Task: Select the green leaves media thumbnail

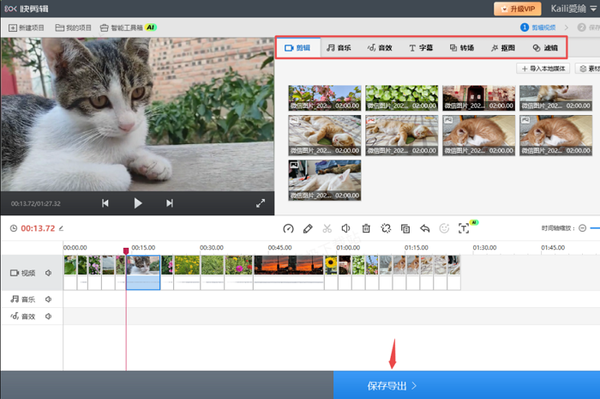Action: (x=402, y=98)
